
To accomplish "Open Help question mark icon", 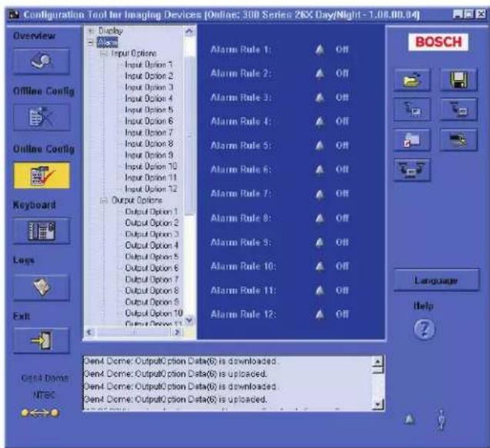I will (x=424, y=329).
